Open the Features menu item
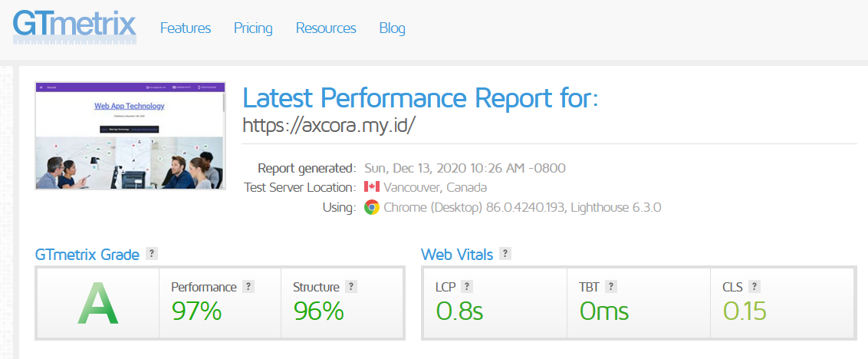The image size is (868, 359). [186, 28]
